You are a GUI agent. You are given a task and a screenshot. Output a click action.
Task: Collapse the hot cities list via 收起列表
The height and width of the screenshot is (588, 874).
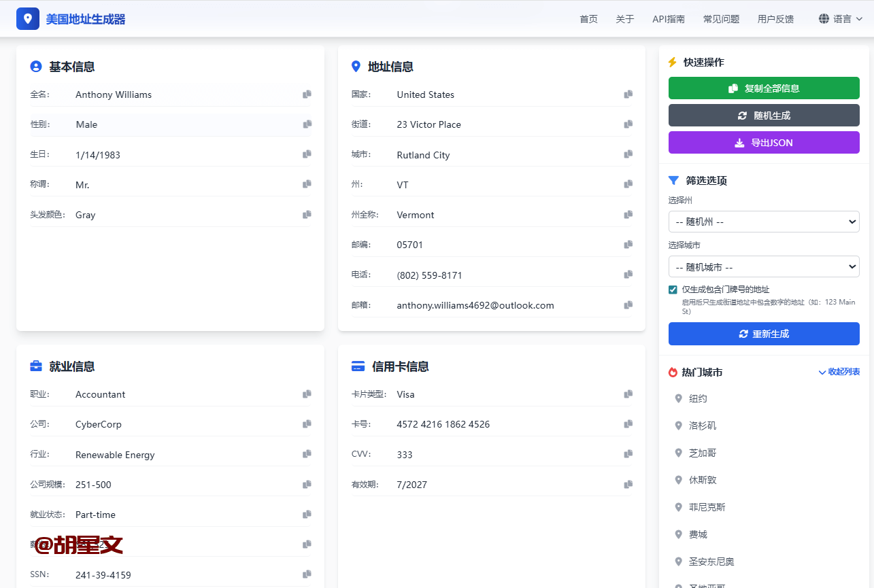coord(839,372)
